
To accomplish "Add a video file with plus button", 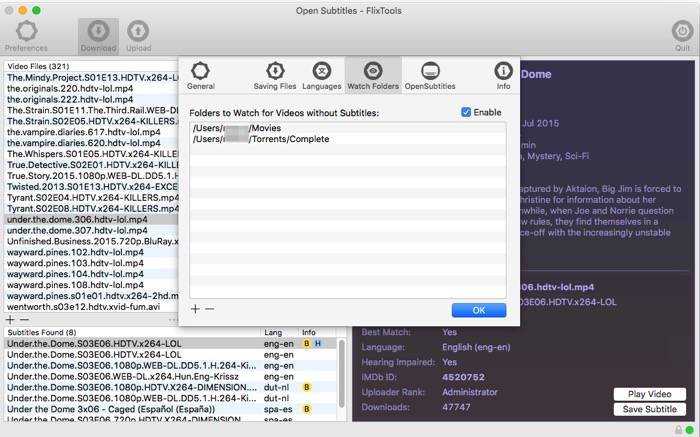I will [10, 319].
